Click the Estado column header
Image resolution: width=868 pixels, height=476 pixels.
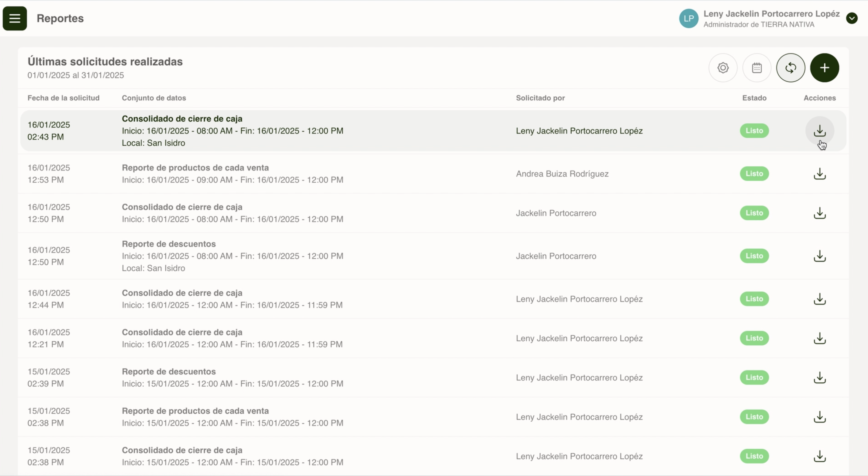click(754, 98)
